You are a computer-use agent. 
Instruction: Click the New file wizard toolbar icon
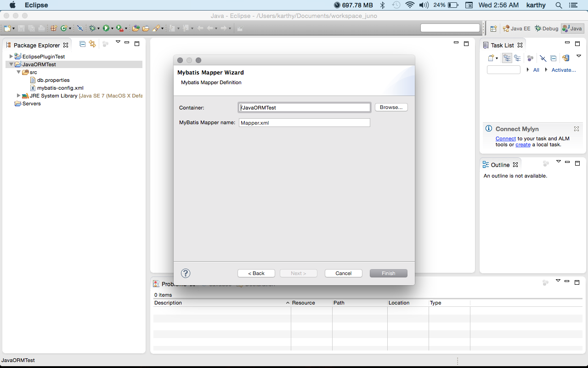coord(7,28)
